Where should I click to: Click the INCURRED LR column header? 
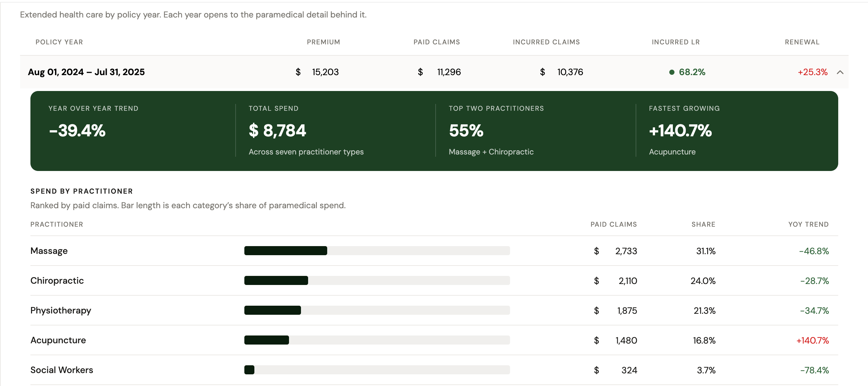[x=676, y=42]
